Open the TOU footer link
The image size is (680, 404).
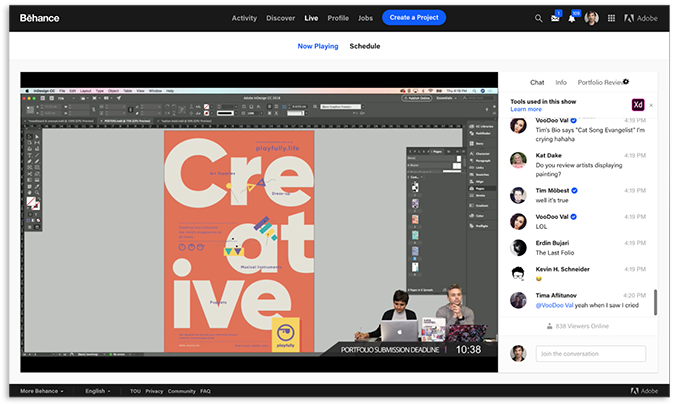click(135, 391)
